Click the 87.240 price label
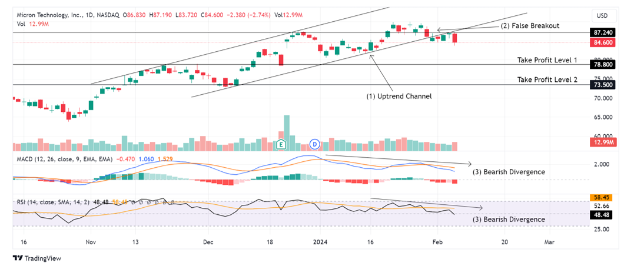644x269 pixels. 603,32
